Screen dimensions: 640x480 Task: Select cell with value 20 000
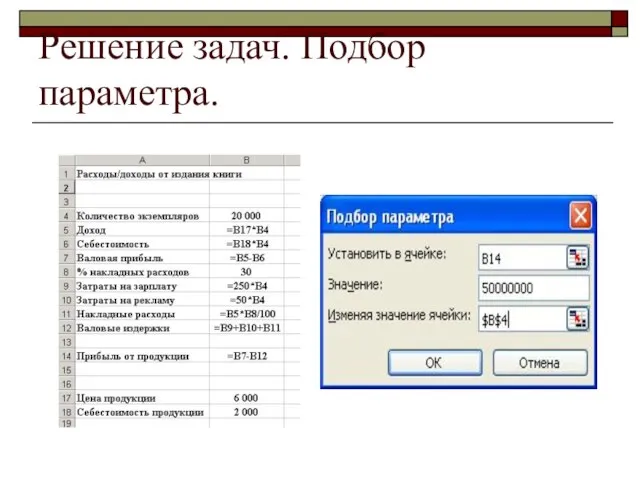click(x=247, y=216)
